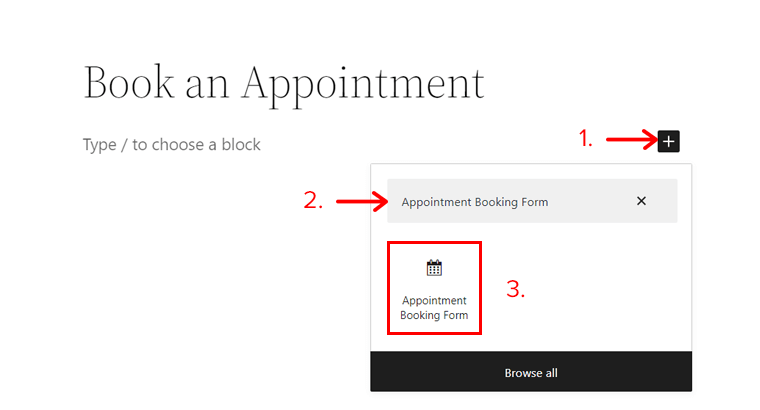Viewport: 760px width, 410px height.
Task: Click the red number 2 annotation
Action: click(313, 200)
